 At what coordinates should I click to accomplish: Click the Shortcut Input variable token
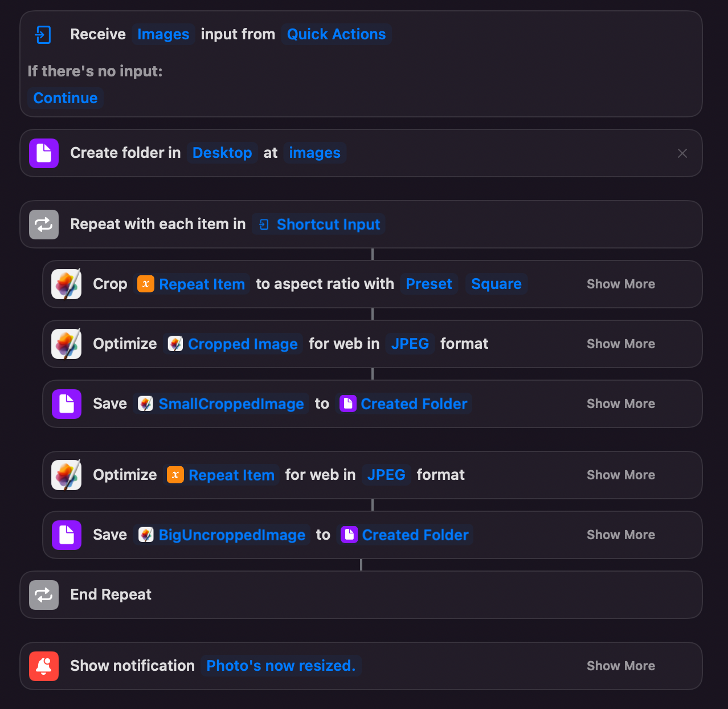pos(328,225)
